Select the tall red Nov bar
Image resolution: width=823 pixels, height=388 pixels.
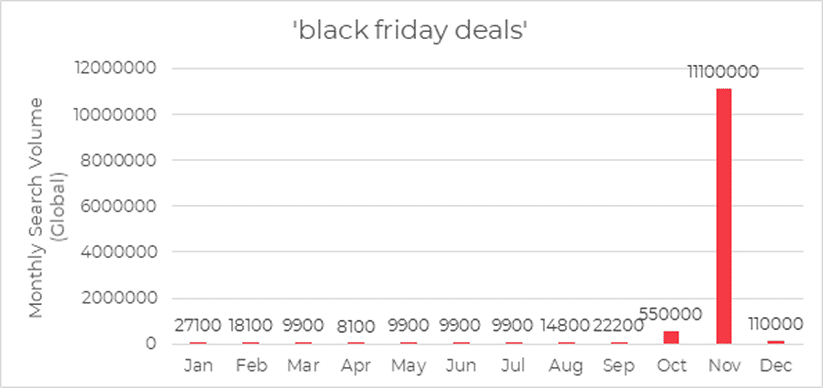724,216
